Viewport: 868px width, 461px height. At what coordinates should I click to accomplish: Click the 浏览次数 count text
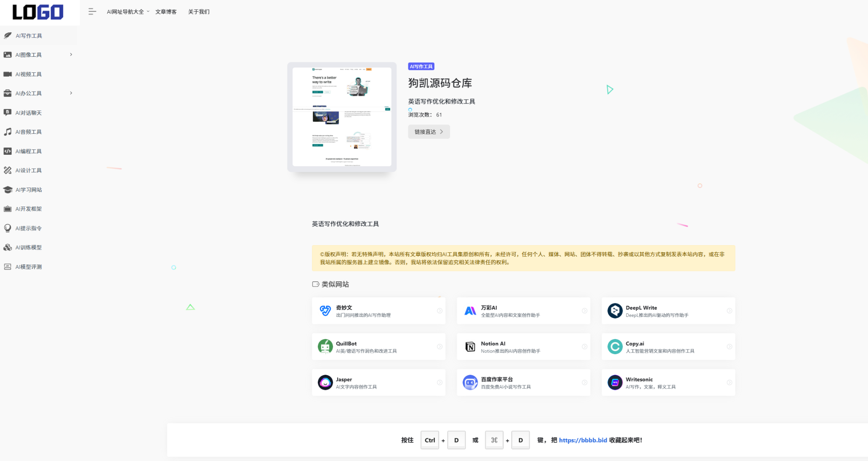pos(425,115)
